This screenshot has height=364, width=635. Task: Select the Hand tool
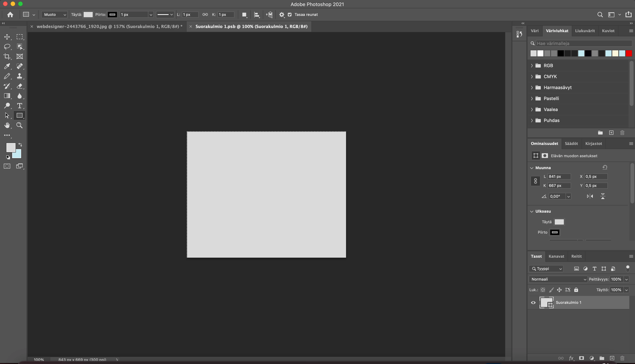[7, 125]
